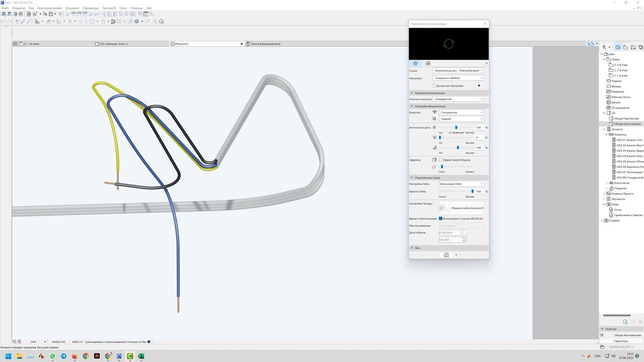Close the Рисунок1 tab

[x=242, y=44]
